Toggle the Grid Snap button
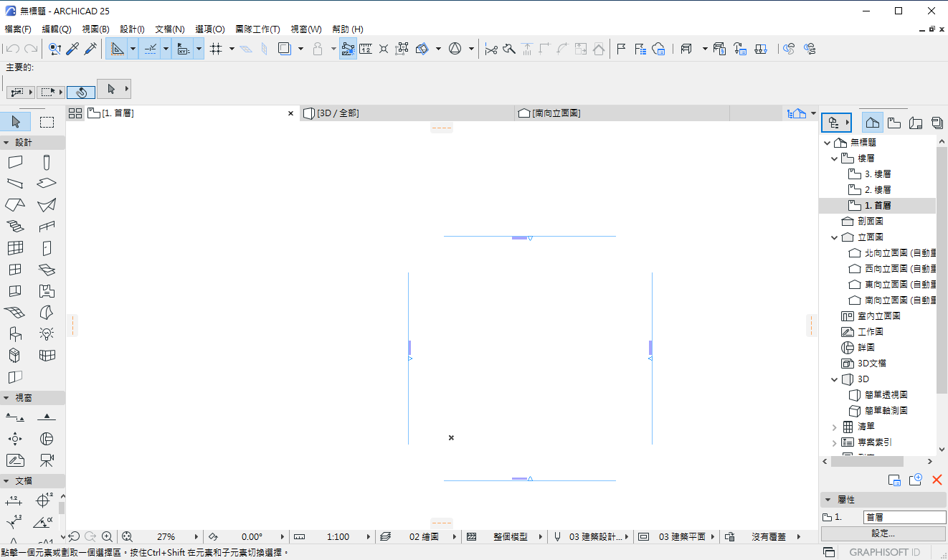Screen dimensions: 948x560 (216, 49)
